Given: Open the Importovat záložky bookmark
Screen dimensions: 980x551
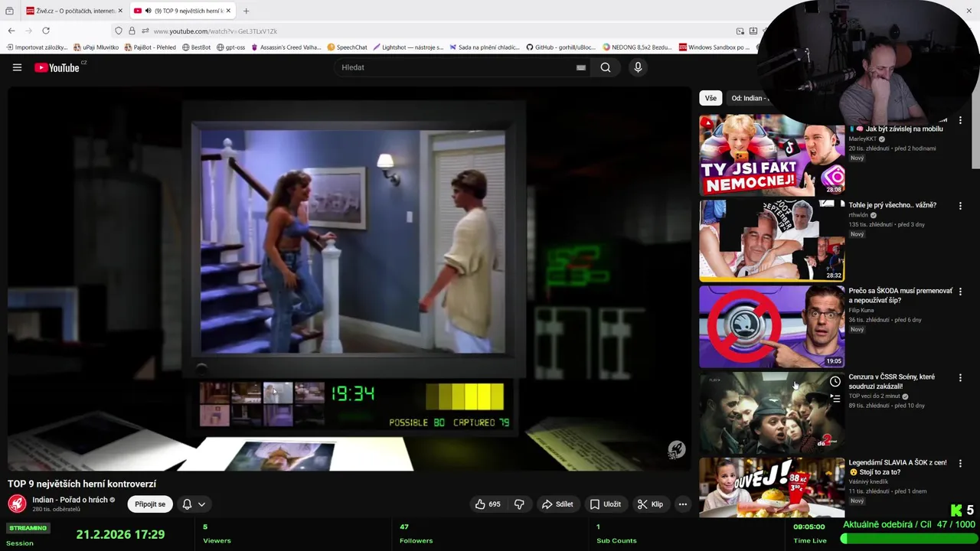Looking at the screenshot, I should click(x=37, y=47).
